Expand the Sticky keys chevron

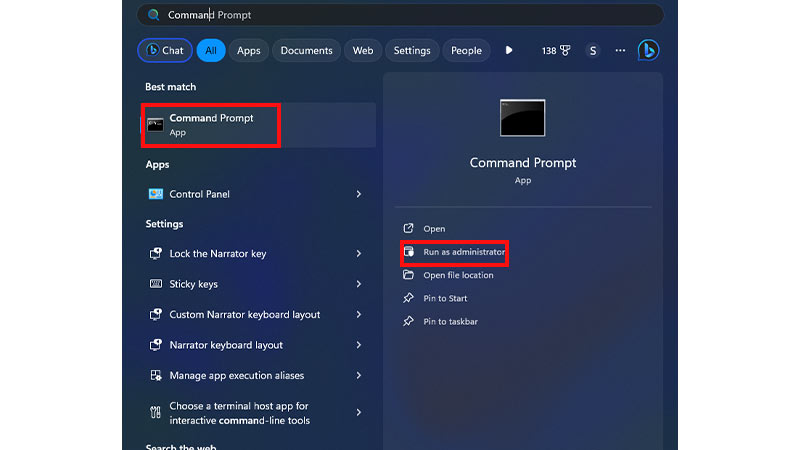tap(359, 284)
